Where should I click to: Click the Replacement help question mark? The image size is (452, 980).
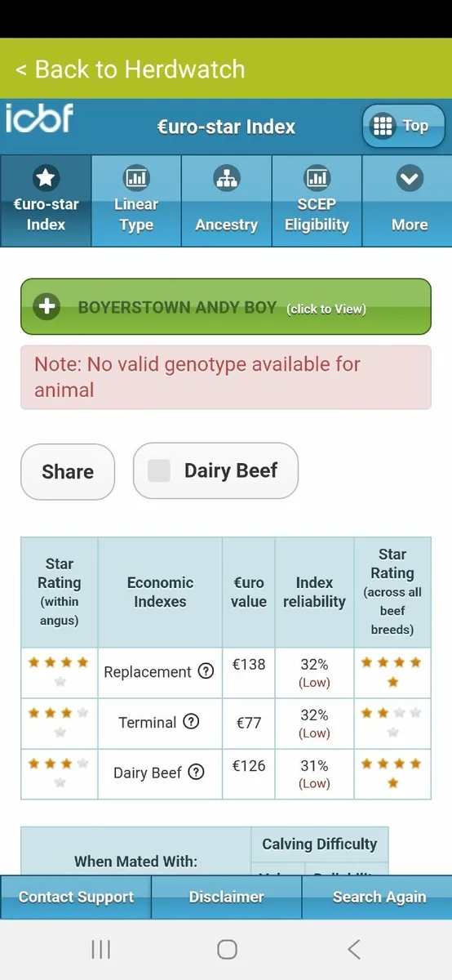(206, 671)
